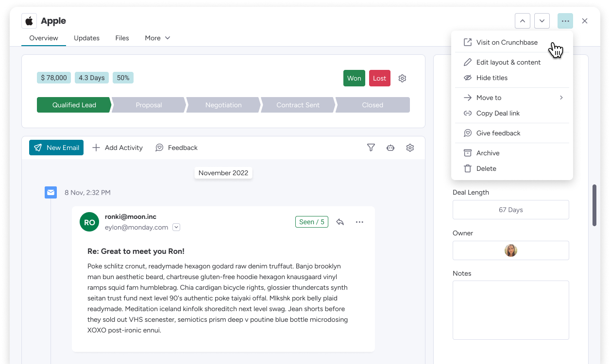Go to previous item with up arrow

[x=523, y=21]
